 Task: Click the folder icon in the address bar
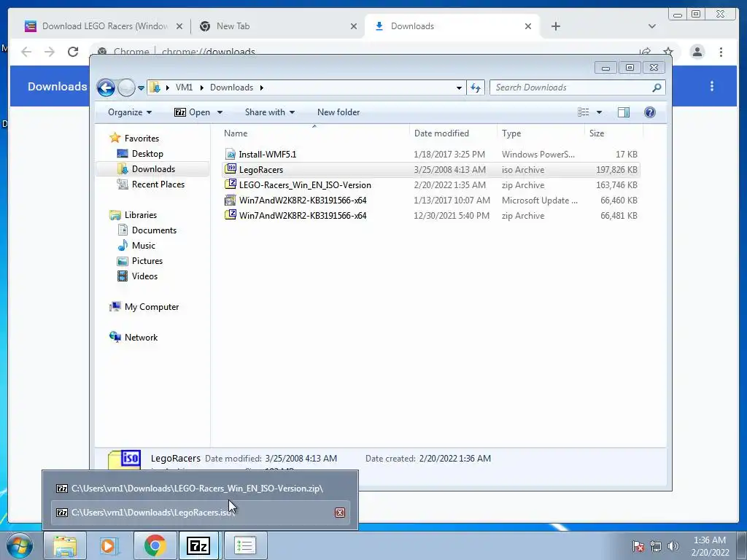pyautogui.click(x=155, y=87)
